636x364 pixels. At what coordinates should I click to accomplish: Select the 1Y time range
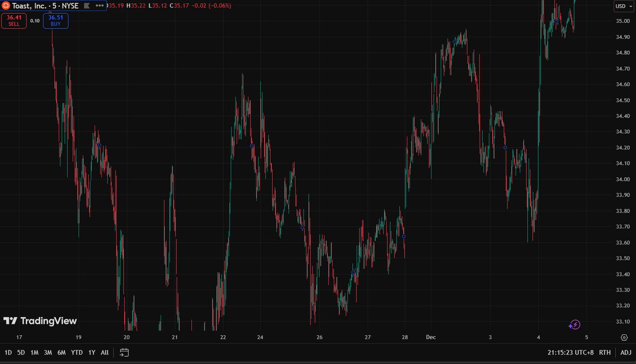click(x=92, y=353)
